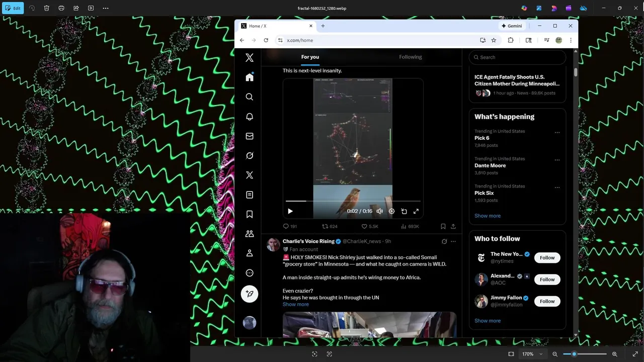The height and width of the screenshot is (362, 644).
Task: Open the 170% zoom dropdown in Photos
Action: [x=532, y=354]
